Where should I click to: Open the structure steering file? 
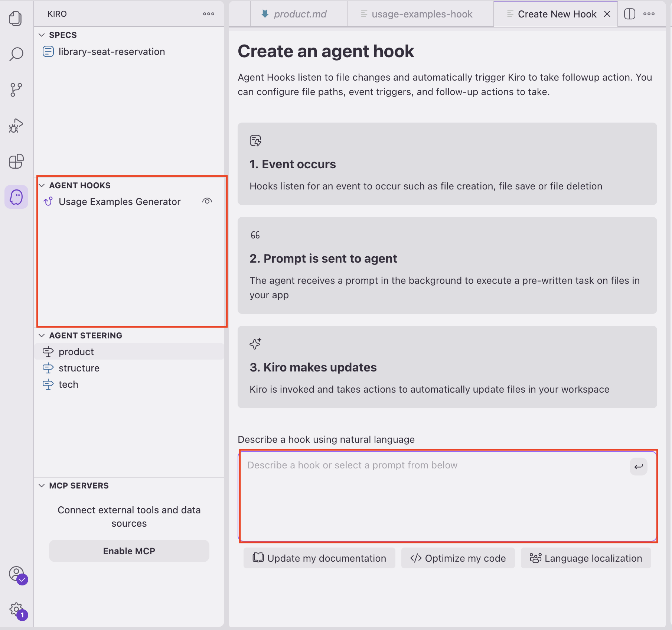(x=129, y=368)
